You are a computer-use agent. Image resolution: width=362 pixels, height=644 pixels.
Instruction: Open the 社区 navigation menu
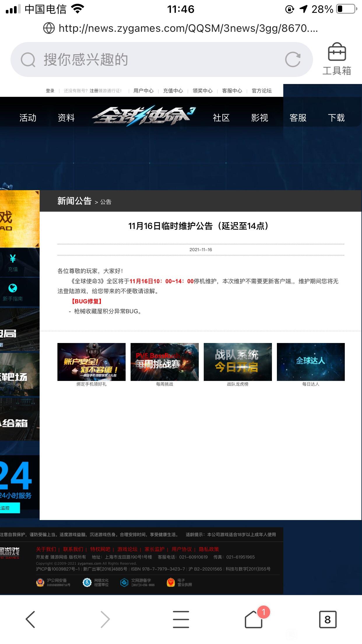coord(221,118)
